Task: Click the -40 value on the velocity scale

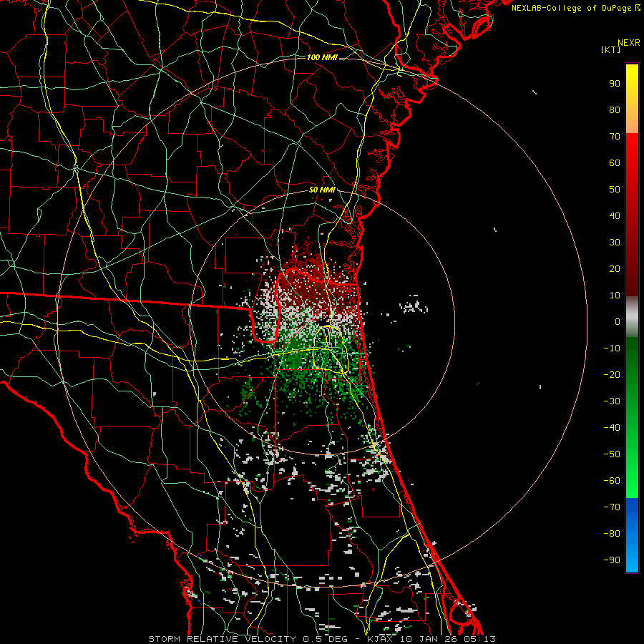Action: point(612,428)
